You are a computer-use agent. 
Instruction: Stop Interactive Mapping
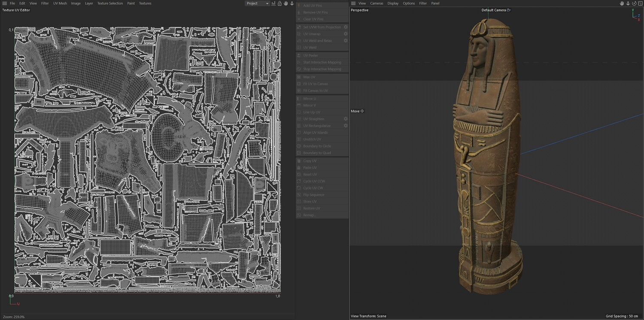pyautogui.click(x=322, y=69)
